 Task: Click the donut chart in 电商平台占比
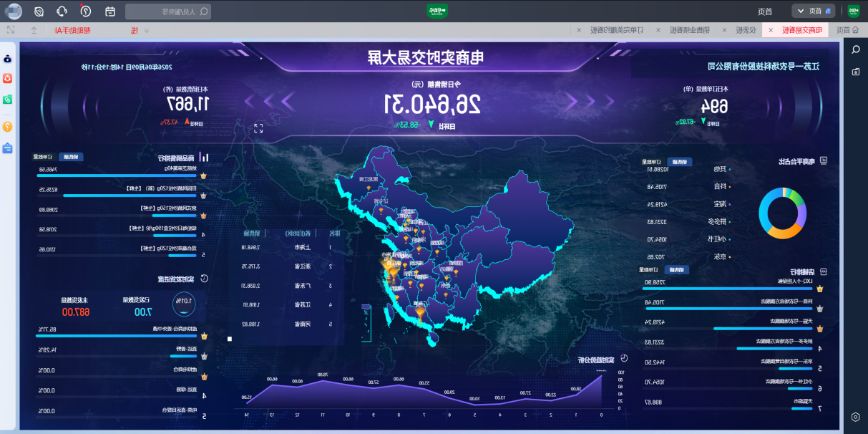pos(782,213)
